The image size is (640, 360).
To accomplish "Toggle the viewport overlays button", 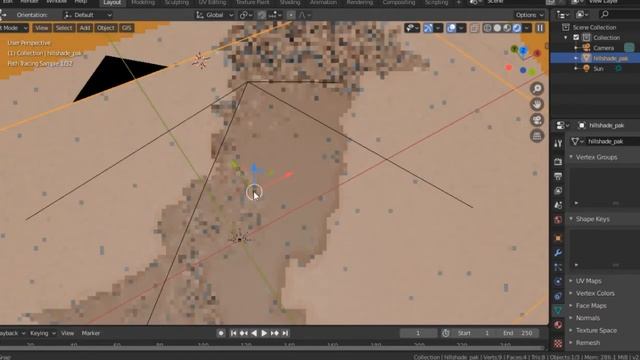I will tap(451, 28).
